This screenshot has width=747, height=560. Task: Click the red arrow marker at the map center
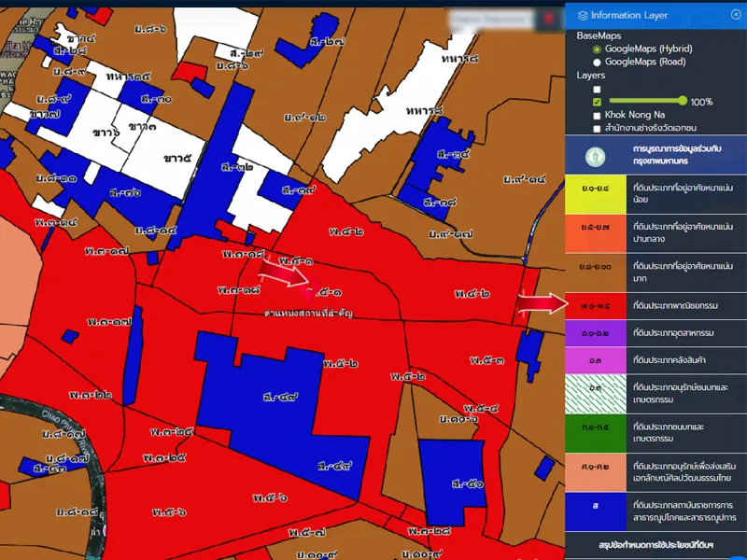[283, 272]
